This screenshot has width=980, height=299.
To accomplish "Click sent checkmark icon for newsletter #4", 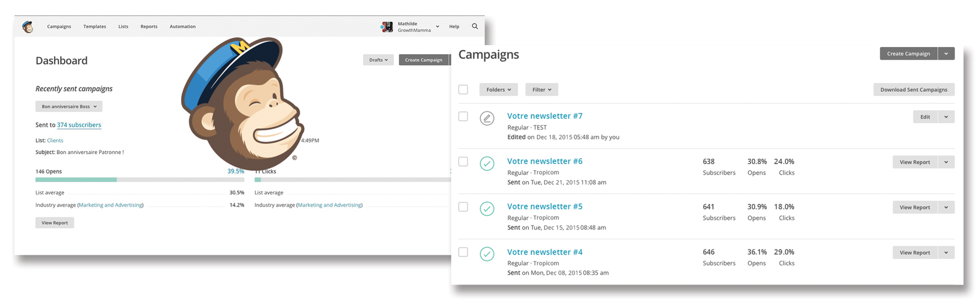I will click(487, 254).
